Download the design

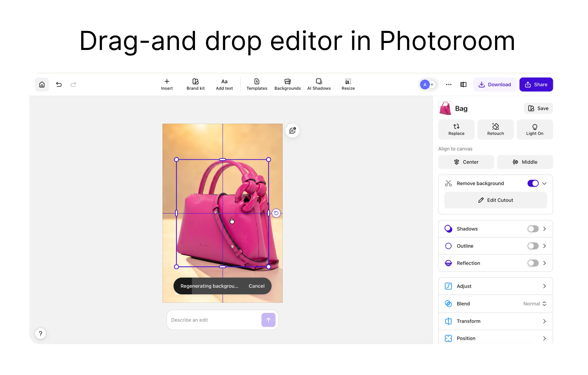[x=495, y=84]
